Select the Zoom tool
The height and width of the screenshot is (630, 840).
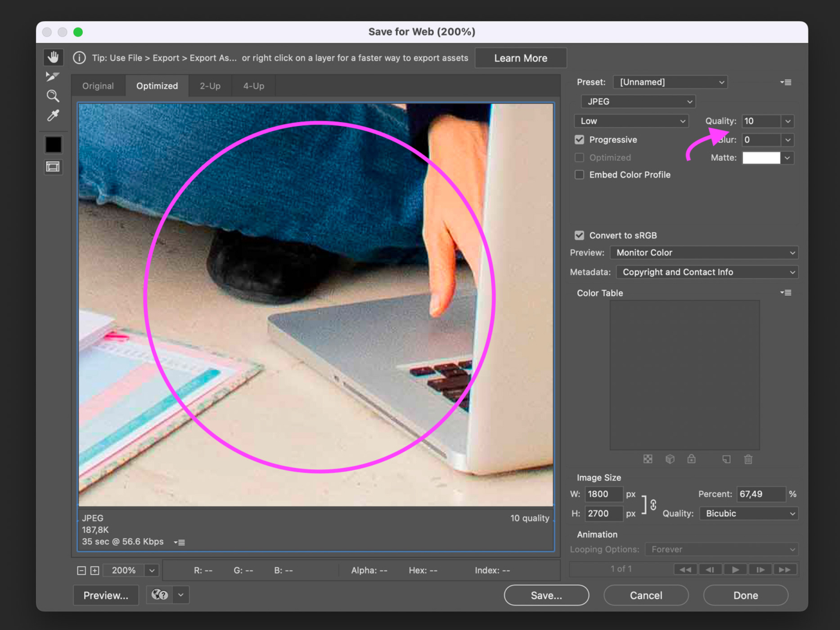pyautogui.click(x=53, y=96)
